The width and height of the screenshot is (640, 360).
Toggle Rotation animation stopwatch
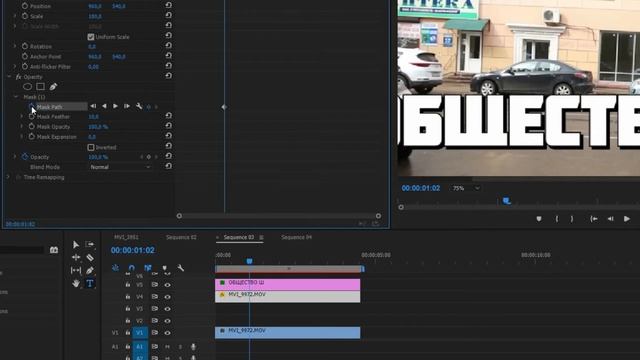click(x=25, y=47)
